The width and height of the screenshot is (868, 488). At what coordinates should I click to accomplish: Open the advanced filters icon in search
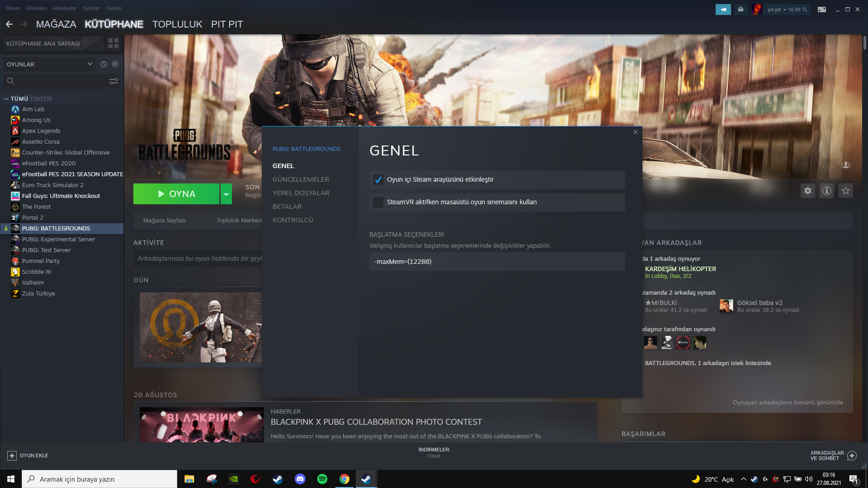113,81
